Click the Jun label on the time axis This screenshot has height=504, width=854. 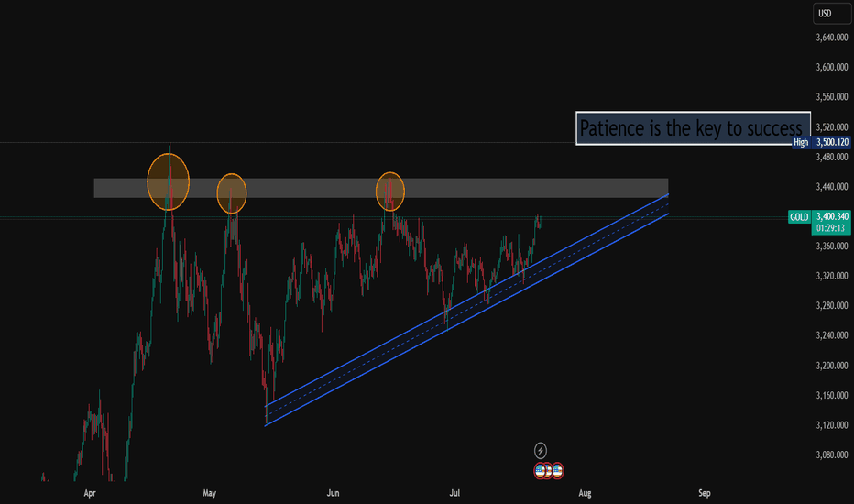click(333, 493)
